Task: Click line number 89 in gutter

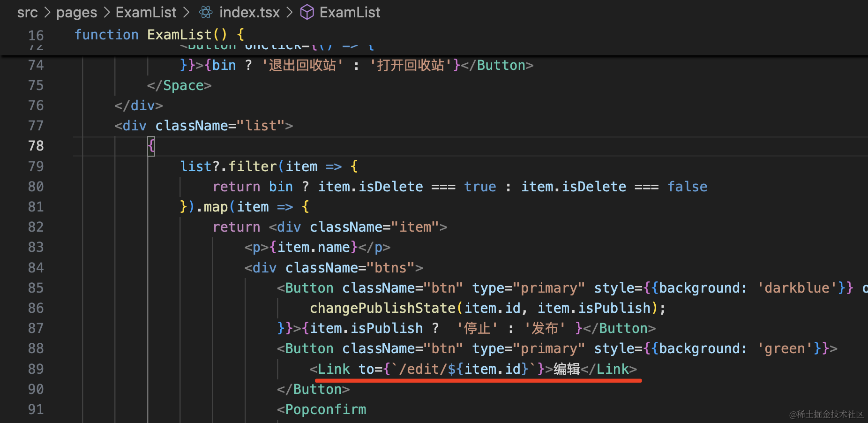Action: [36, 369]
